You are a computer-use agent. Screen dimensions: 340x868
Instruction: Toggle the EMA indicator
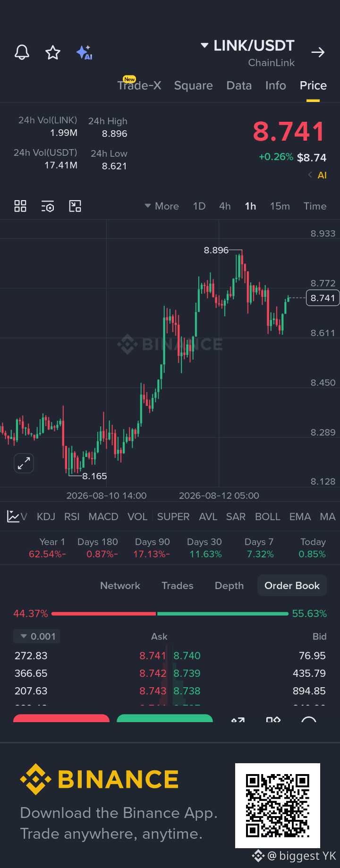(x=300, y=517)
